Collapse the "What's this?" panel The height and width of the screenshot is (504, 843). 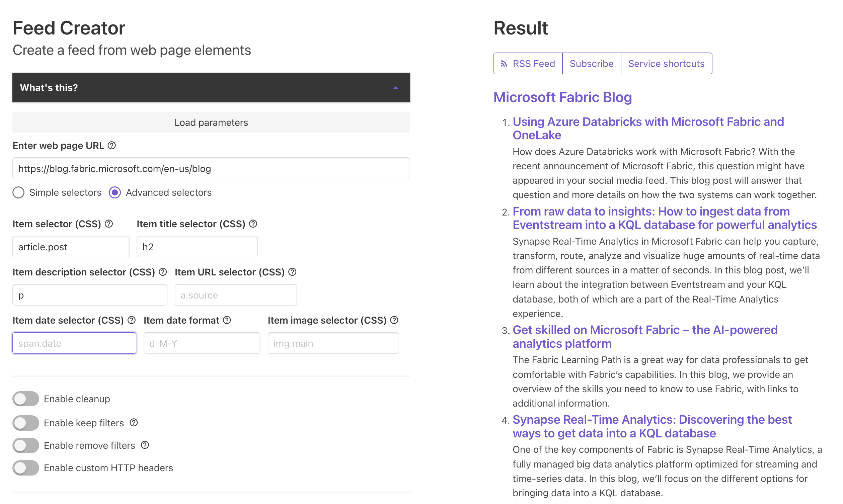tap(396, 88)
